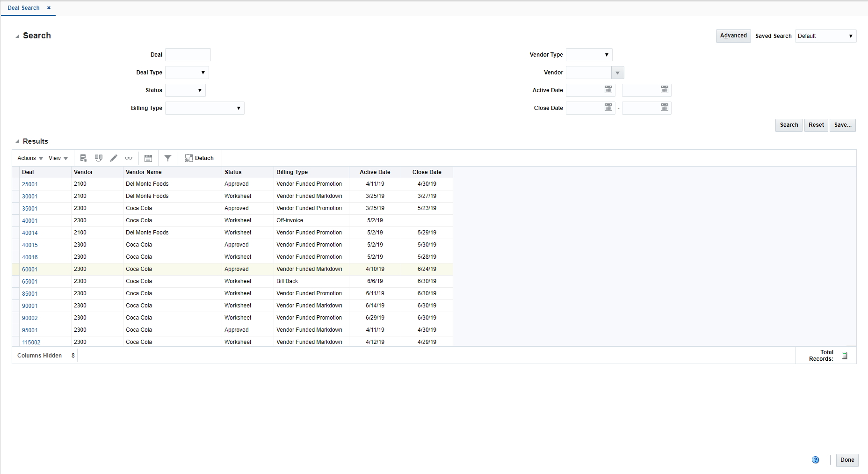
Task: Open calendar for Close Date end
Action: pos(665,107)
